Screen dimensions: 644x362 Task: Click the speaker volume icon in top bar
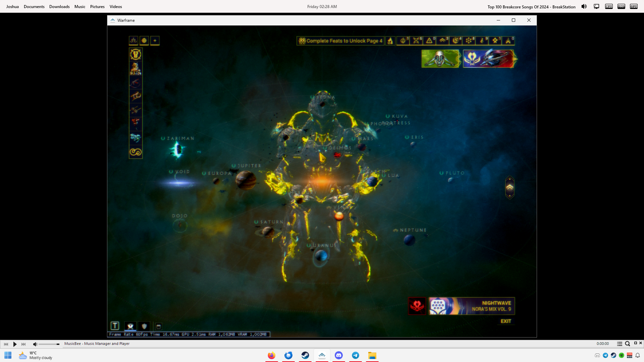tap(584, 6)
